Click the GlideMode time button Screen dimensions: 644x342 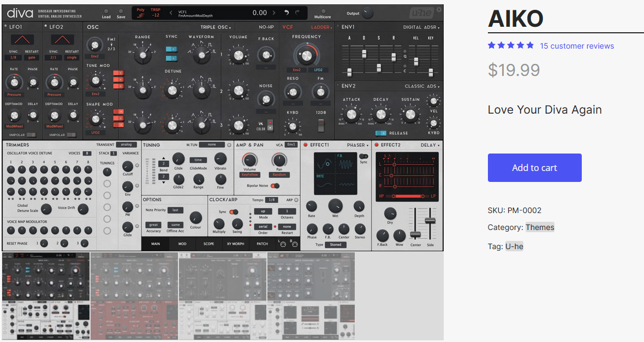[x=198, y=160]
